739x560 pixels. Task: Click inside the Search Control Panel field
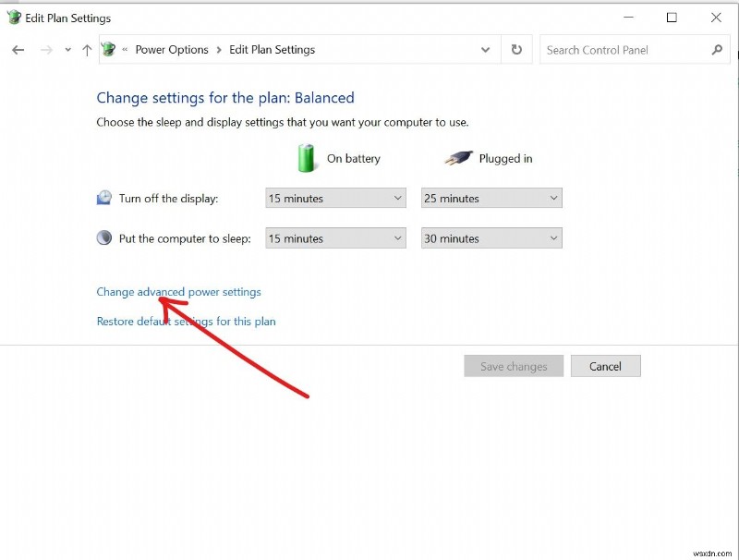pyautogui.click(x=610, y=50)
